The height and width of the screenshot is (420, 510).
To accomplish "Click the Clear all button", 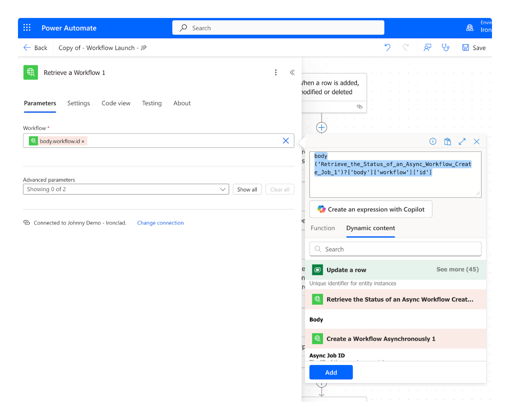I will click(280, 189).
